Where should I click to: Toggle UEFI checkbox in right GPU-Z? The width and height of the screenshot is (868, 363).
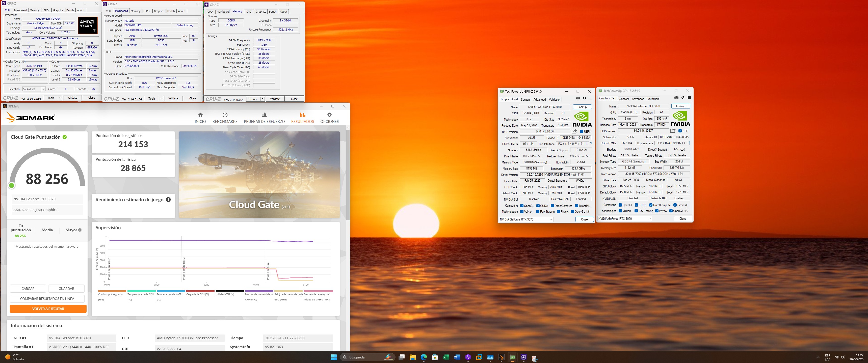(x=680, y=131)
